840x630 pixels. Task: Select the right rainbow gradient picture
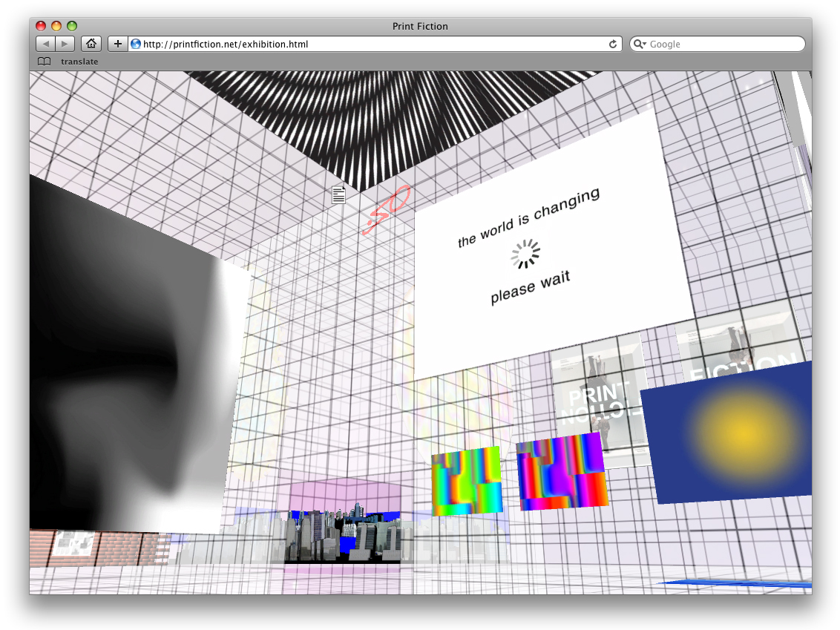coord(561,472)
